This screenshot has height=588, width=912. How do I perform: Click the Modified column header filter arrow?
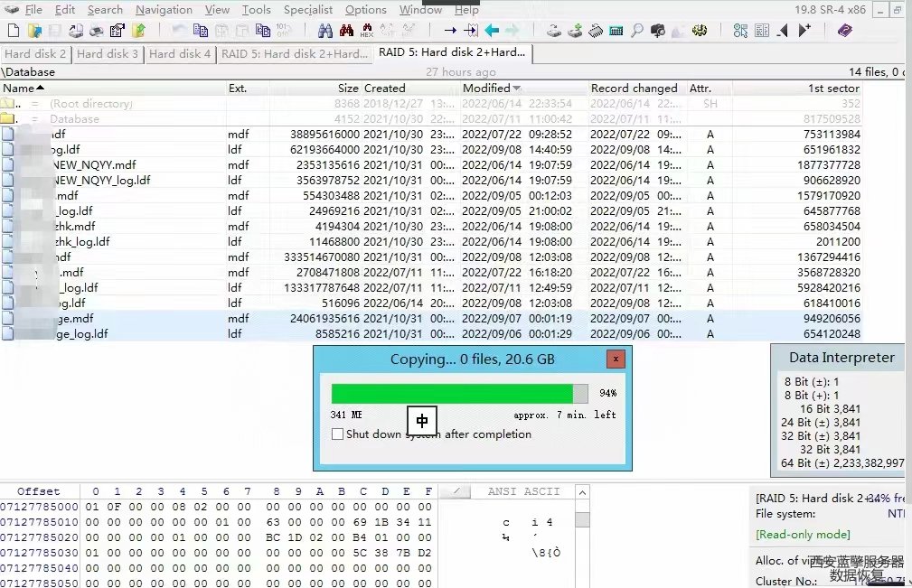pyautogui.click(x=517, y=89)
